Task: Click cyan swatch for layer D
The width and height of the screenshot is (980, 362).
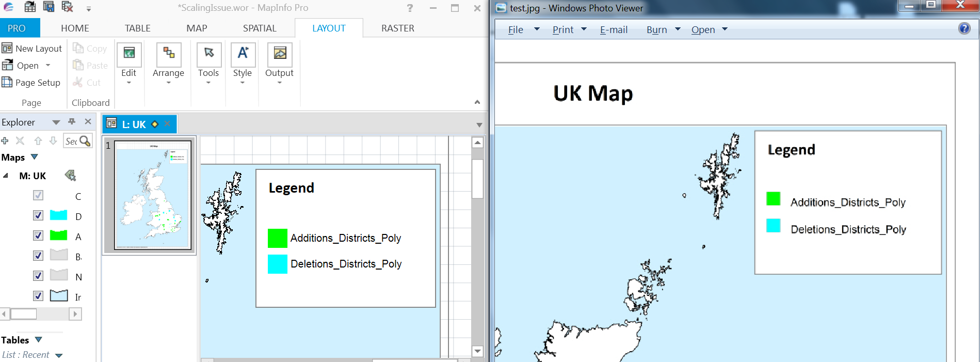Action: (58, 215)
